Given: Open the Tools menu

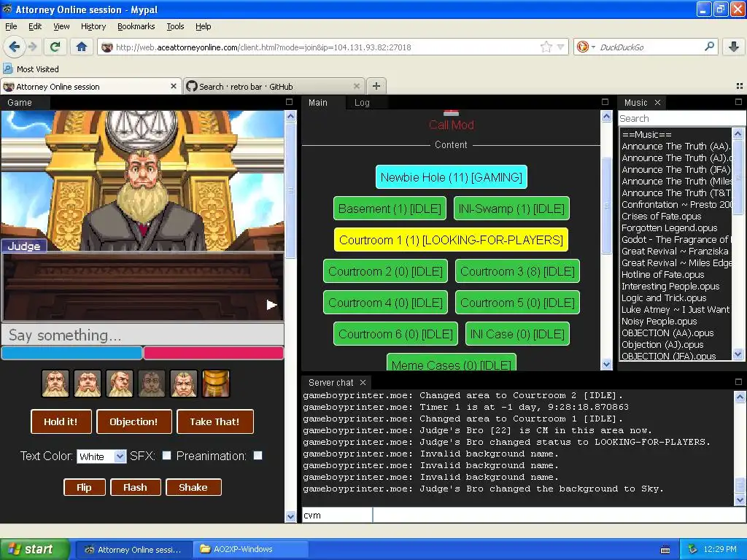Looking at the screenshot, I should (x=175, y=26).
